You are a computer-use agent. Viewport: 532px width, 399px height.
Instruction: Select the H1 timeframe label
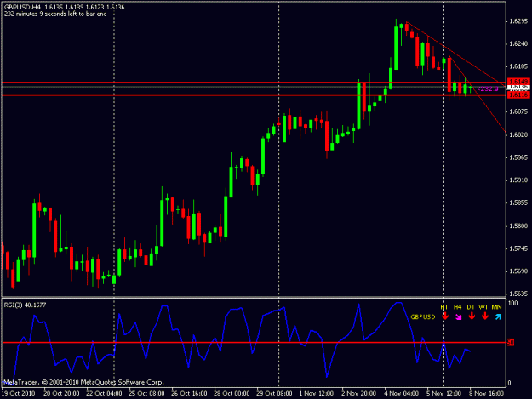(443, 307)
